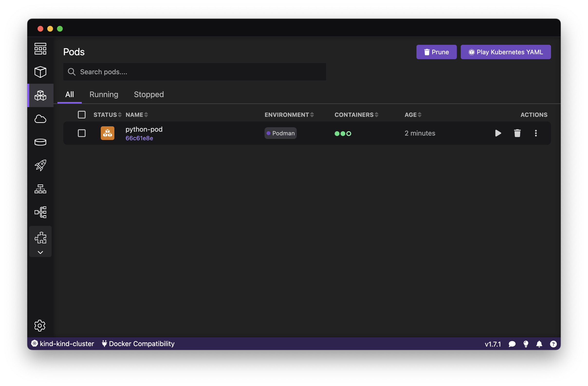The width and height of the screenshot is (588, 386).
Task: Open the Containers page via the cube icon
Action: coord(40,72)
